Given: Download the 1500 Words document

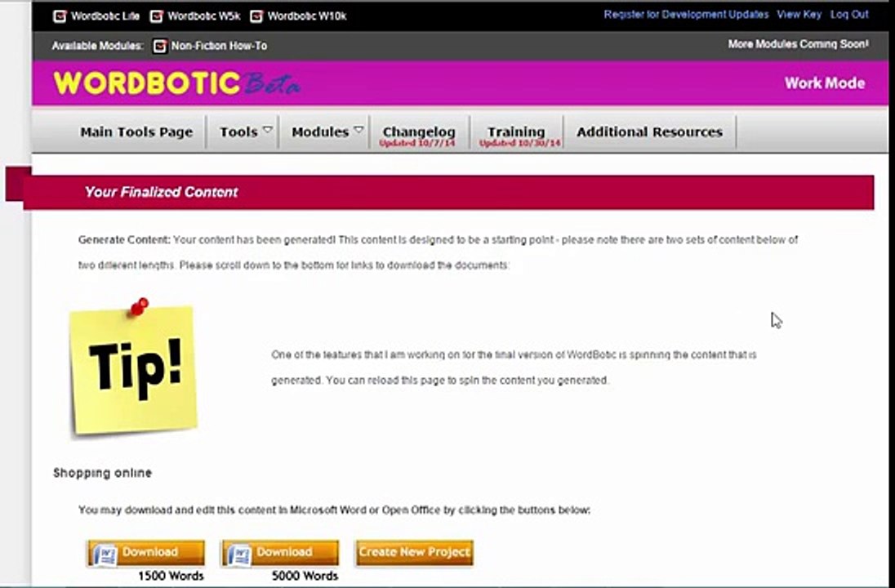Looking at the screenshot, I should (x=146, y=553).
